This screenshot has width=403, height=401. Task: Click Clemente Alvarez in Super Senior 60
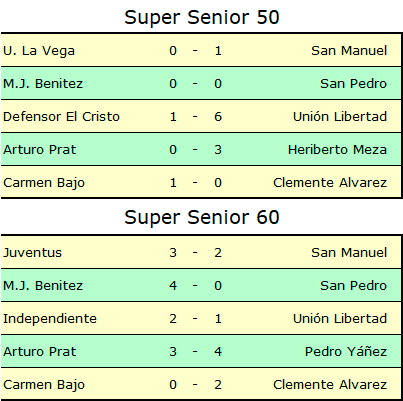pos(330,385)
